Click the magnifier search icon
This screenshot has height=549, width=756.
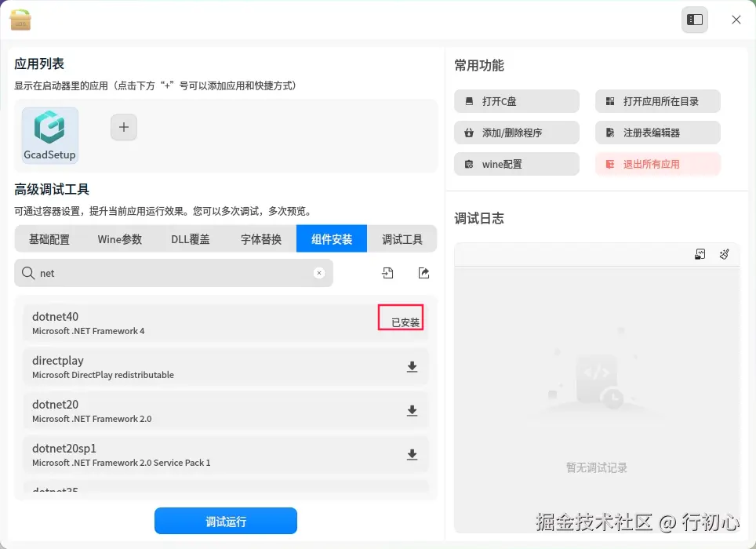(x=28, y=273)
